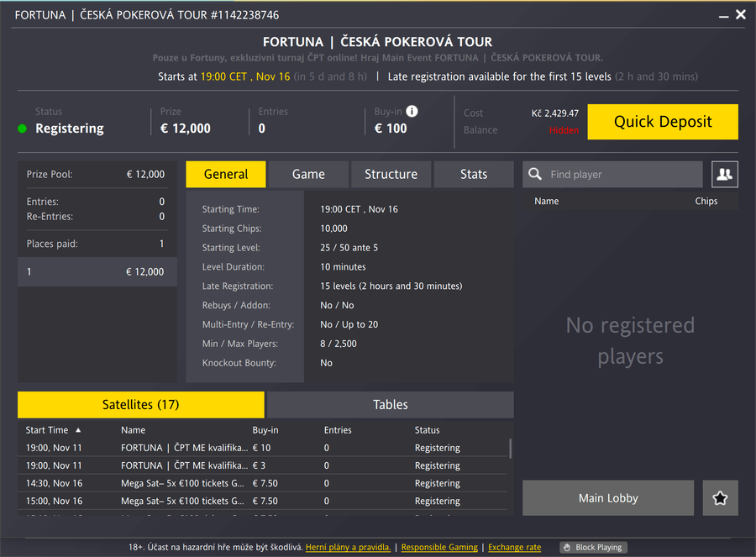Switch to the Tables tab
756x557 pixels.
pos(390,404)
